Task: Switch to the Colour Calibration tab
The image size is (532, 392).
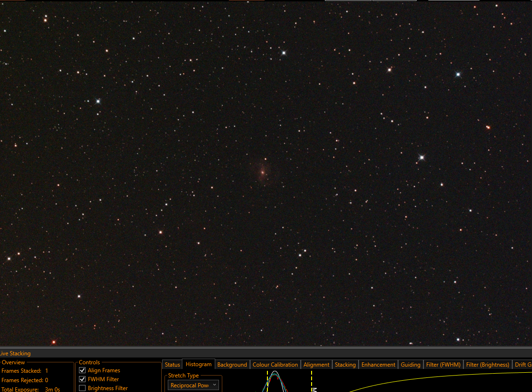Action: click(x=275, y=365)
